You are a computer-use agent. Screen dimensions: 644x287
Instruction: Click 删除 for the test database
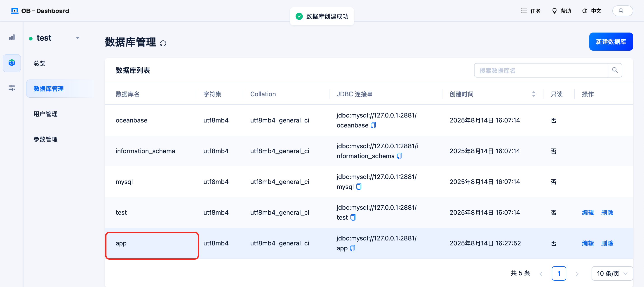point(607,212)
